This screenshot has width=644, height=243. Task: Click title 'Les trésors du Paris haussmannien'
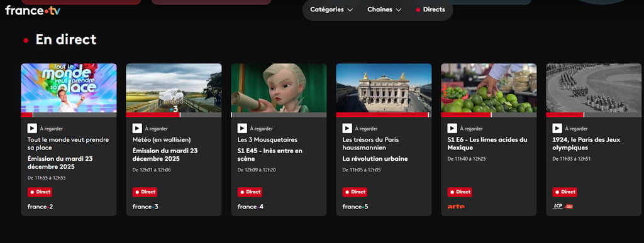coord(370,143)
